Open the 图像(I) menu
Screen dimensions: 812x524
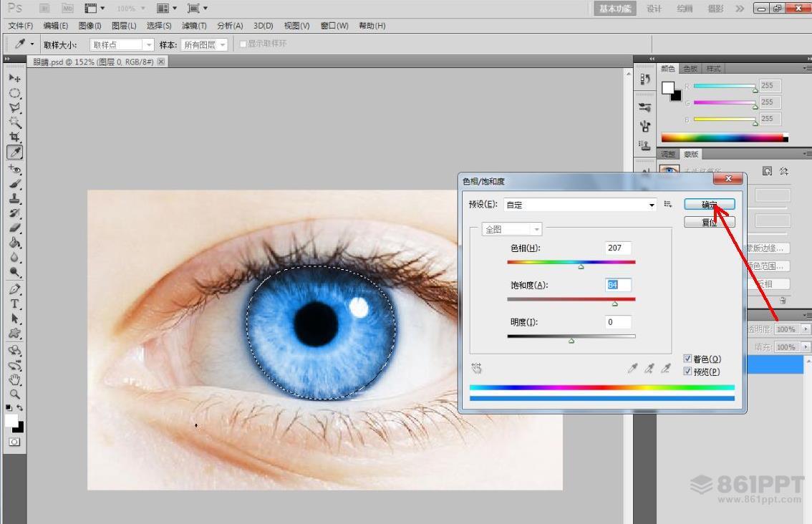[x=91, y=26]
